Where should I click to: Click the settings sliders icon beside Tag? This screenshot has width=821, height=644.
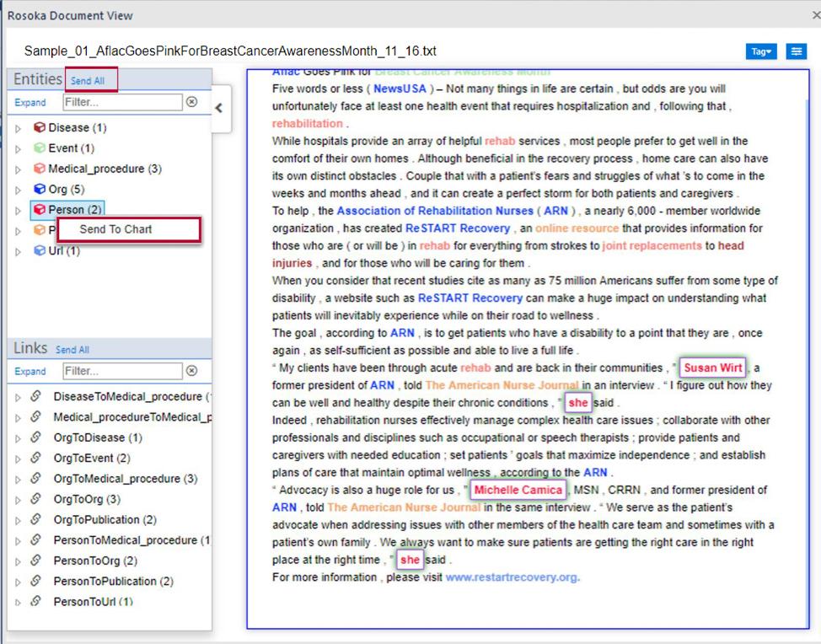click(x=796, y=52)
